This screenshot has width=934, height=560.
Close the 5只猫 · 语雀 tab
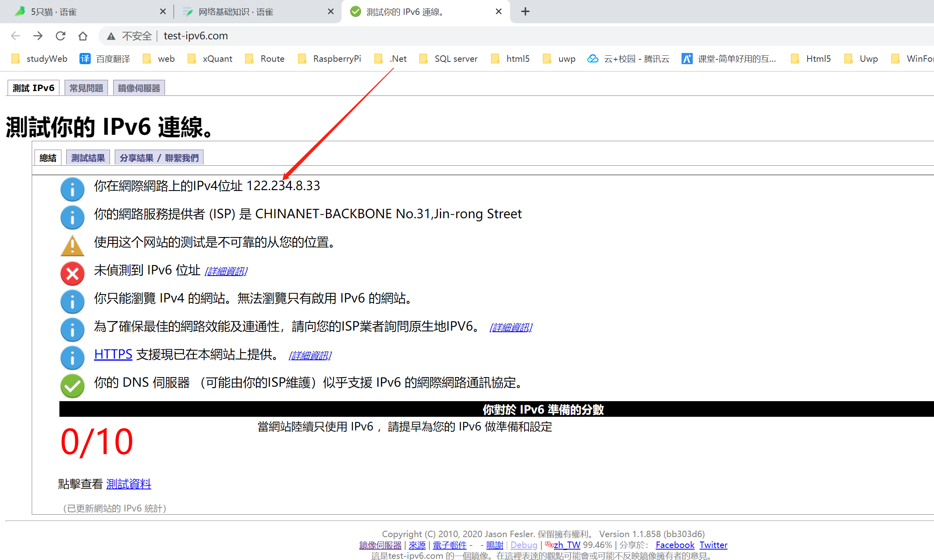(x=163, y=12)
